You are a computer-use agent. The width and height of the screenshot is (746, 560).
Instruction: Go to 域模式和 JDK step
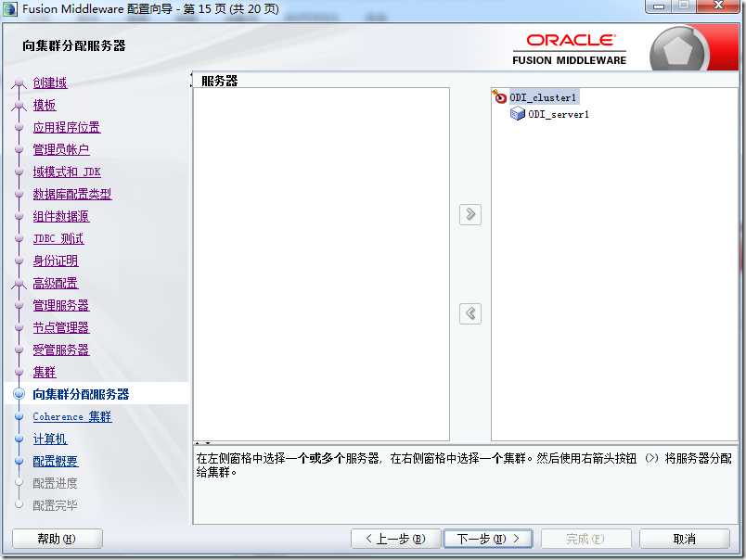(67, 172)
